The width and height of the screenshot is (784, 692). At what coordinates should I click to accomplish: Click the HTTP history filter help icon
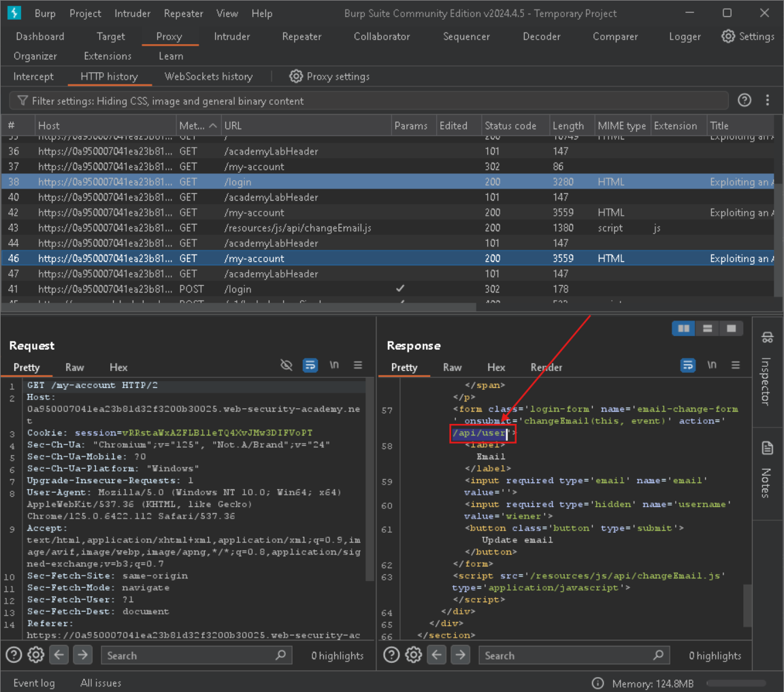(745, 101)
